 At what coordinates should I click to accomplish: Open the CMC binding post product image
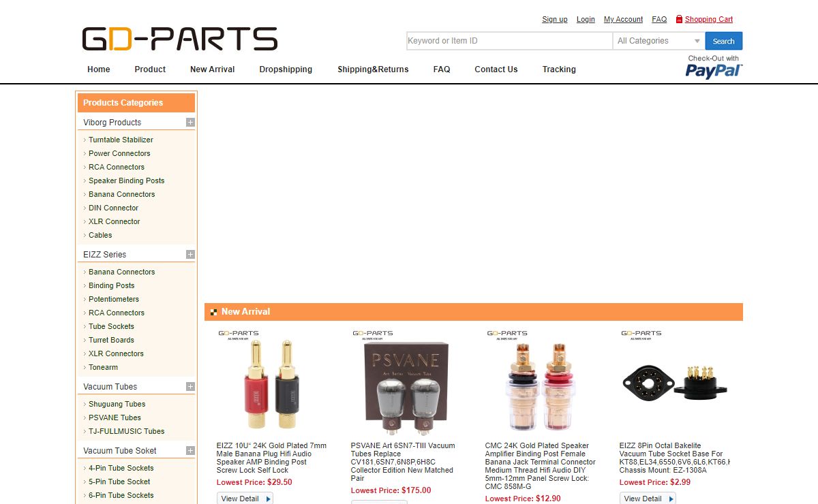coord(540,381)
